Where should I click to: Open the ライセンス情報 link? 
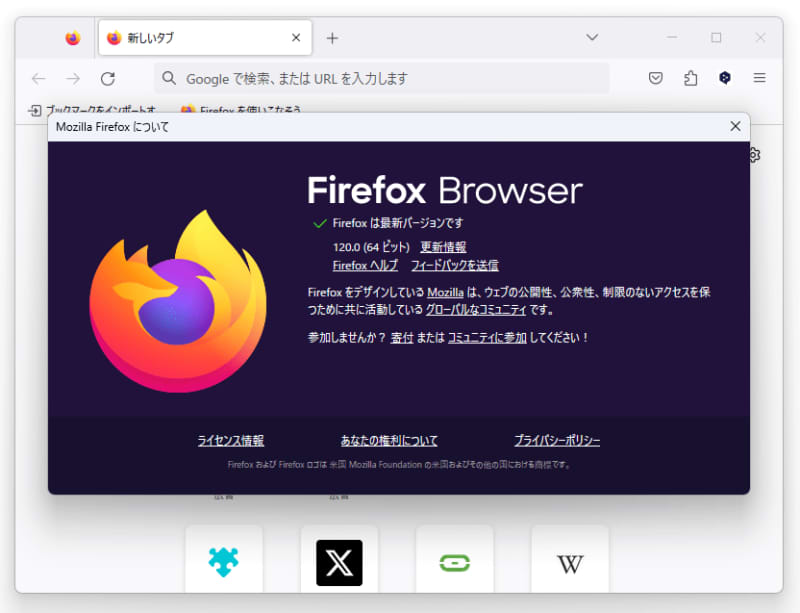(x=231, y=440)
